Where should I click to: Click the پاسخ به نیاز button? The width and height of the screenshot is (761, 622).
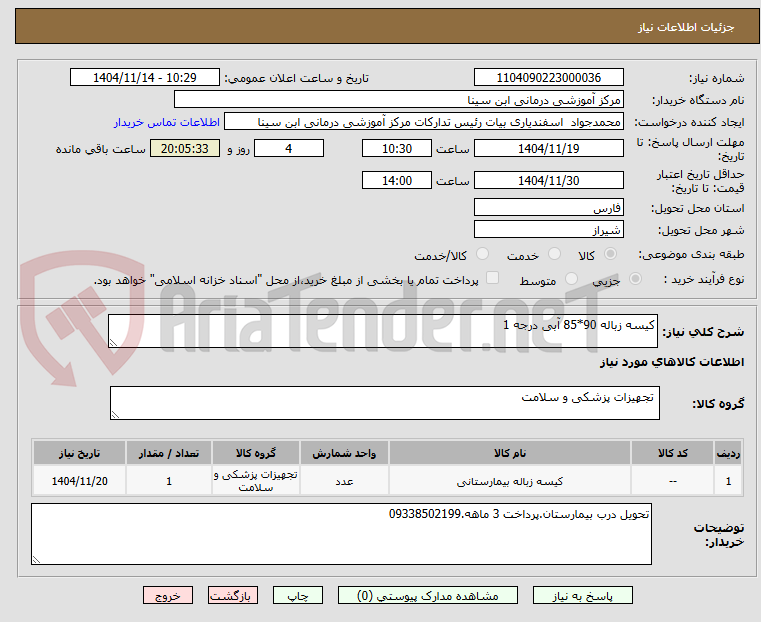coord(582,595)
